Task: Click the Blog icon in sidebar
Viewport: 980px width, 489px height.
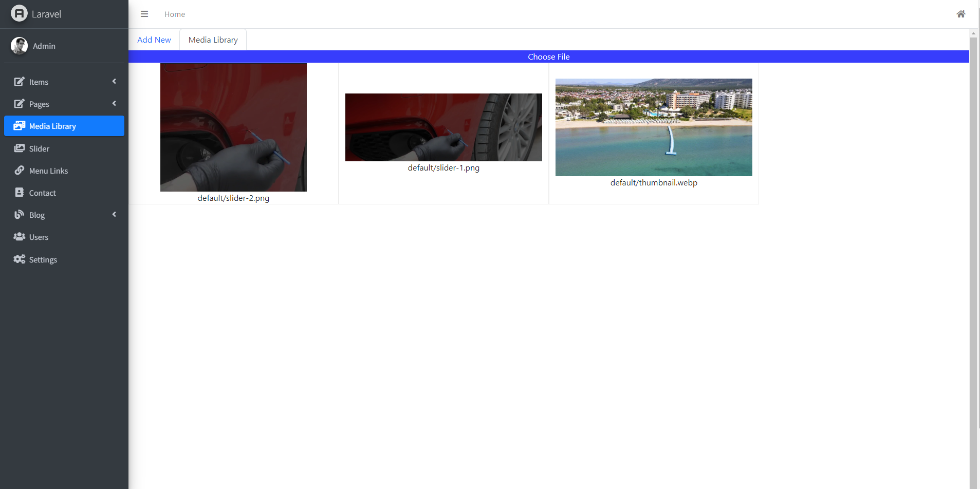Action: point(19,215)
